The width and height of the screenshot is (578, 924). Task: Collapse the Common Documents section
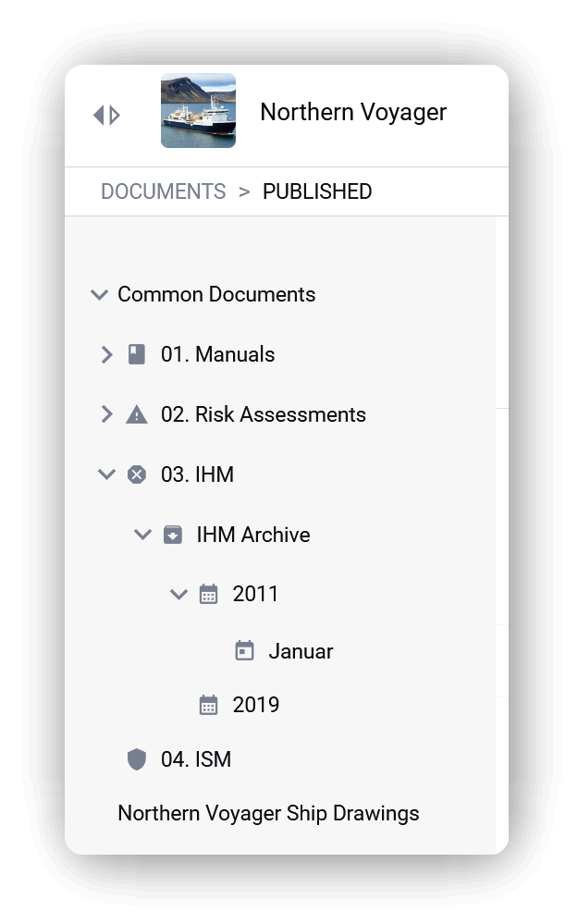[x=99, y=294]
